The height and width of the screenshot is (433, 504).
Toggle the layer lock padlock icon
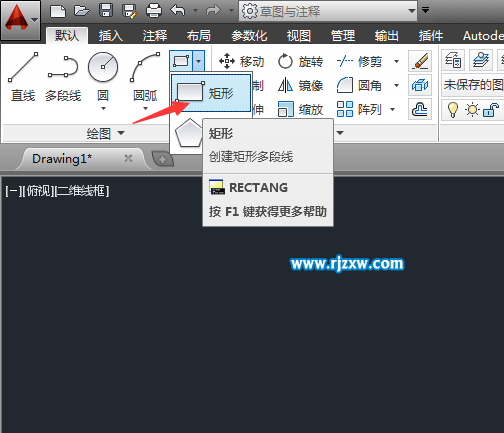click(x=491, y=109)
